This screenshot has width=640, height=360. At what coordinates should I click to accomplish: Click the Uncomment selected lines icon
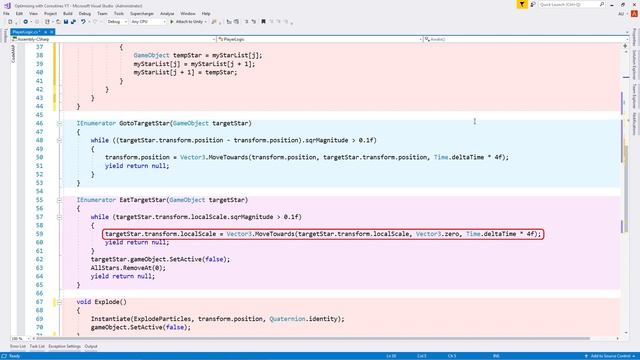pos(236,22)
